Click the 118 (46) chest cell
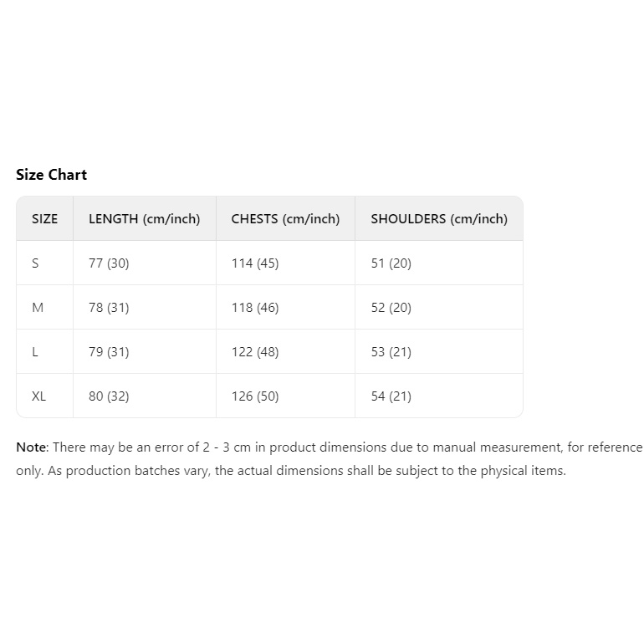The height and width of the screenshot is (644, 644). 255,307
